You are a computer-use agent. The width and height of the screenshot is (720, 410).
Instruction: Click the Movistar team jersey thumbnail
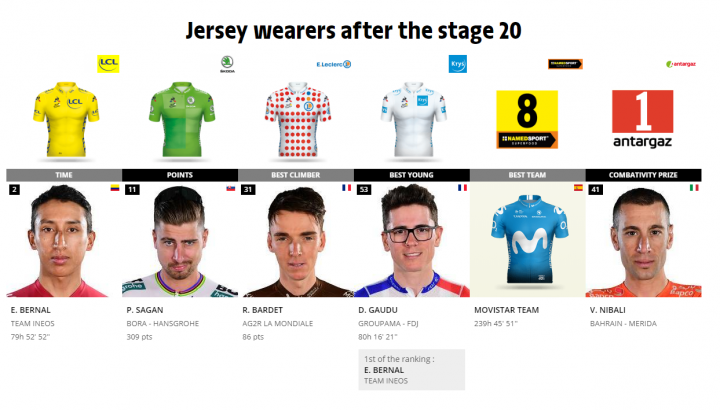[528, 240]
